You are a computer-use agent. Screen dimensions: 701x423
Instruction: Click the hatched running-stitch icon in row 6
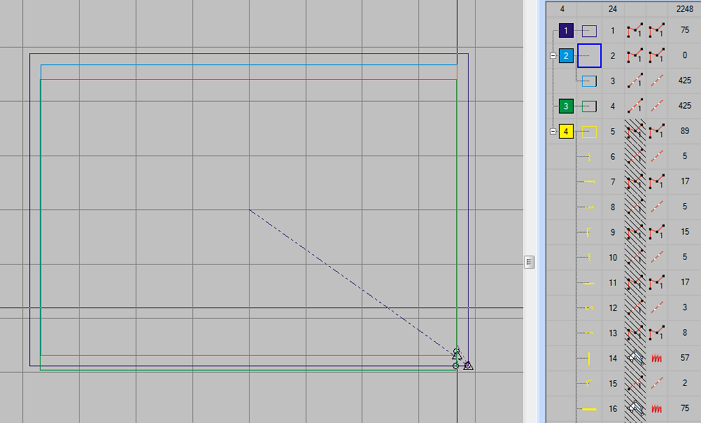pos(635,157)
